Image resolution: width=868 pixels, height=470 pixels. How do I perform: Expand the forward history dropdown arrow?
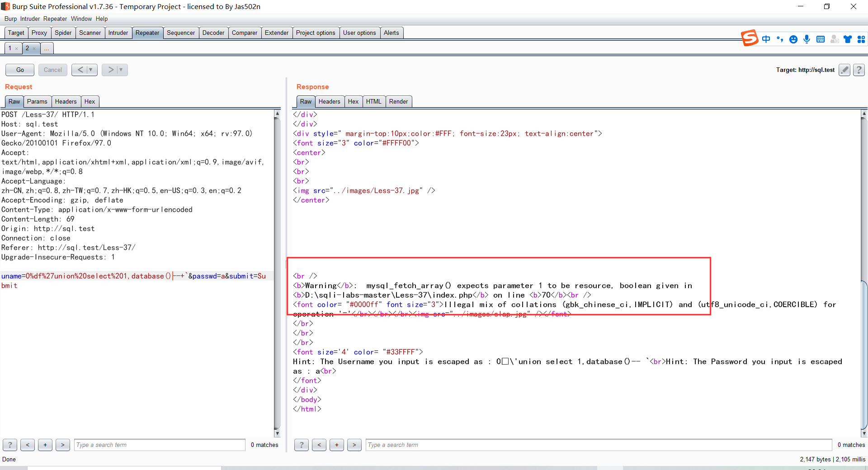pyautogui.click(x=121, y=70)
